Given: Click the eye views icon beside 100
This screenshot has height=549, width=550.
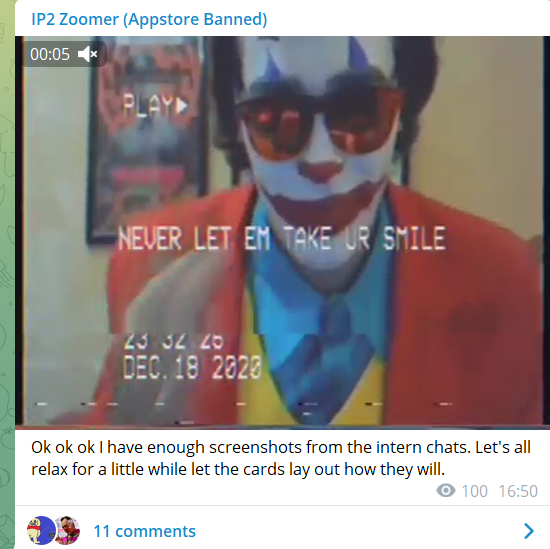Looking at the screenshot, I should click(446, 490).
